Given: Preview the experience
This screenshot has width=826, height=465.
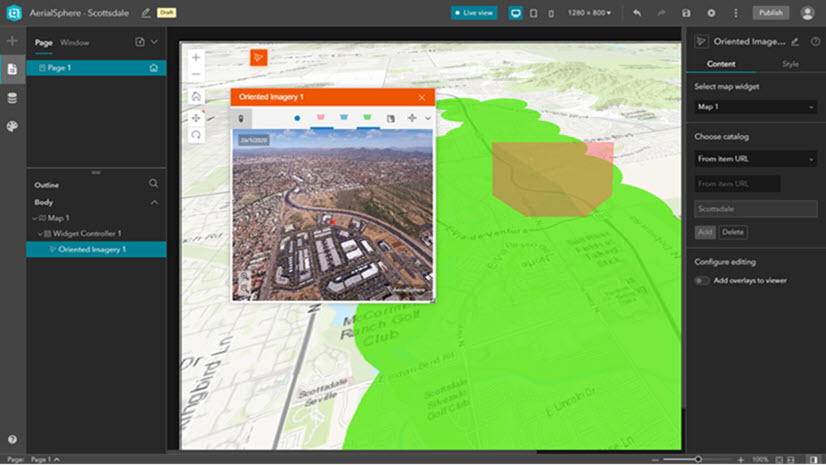Looking at the screenshot, I should 711,13.
